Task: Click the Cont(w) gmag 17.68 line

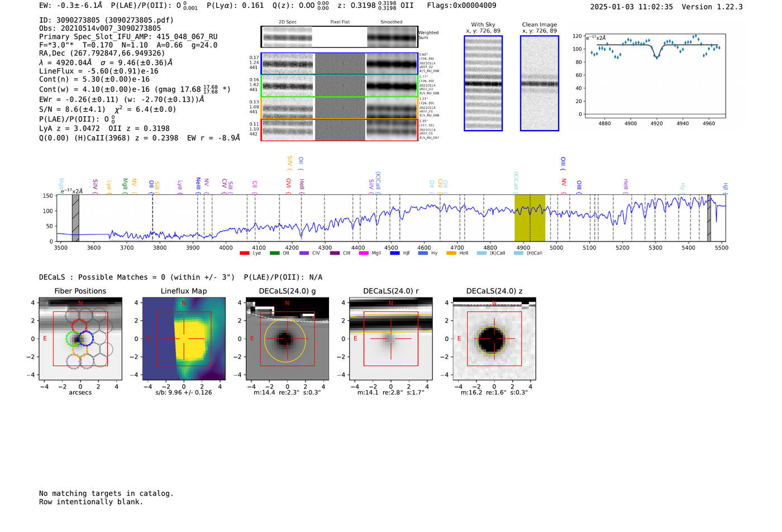Action: (x=135, y=89)
